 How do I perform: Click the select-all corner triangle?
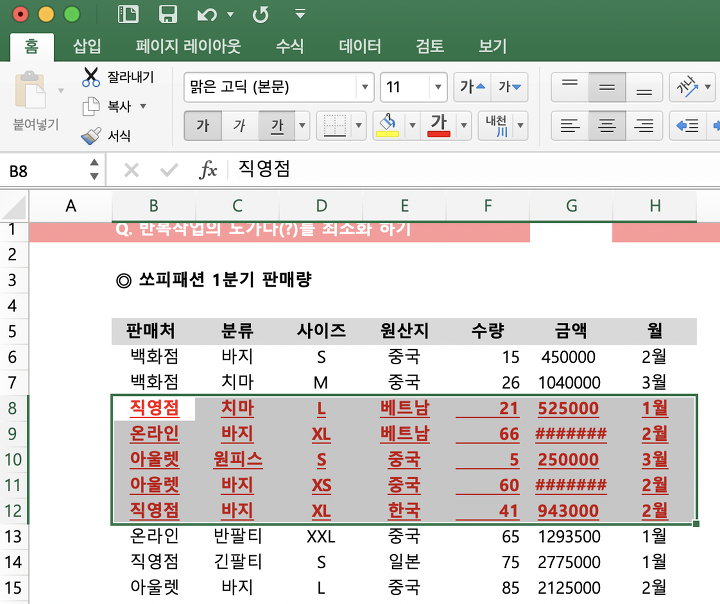[x=14, y=206]
